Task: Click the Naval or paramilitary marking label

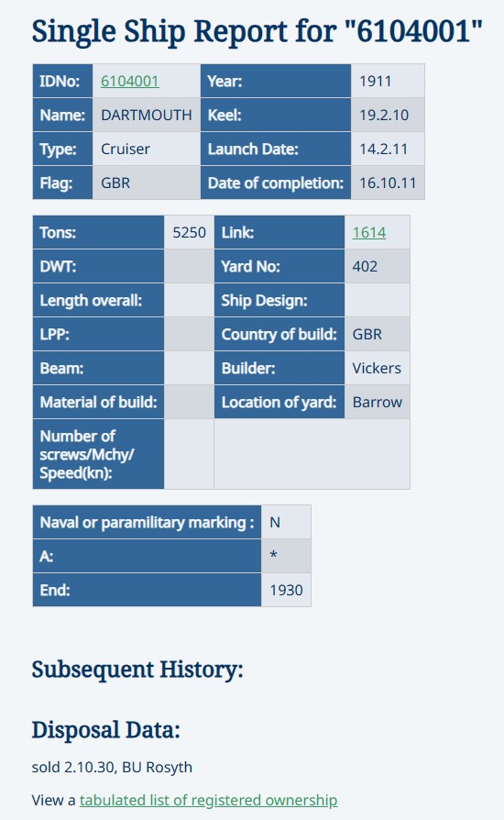Action: [147, 523]
